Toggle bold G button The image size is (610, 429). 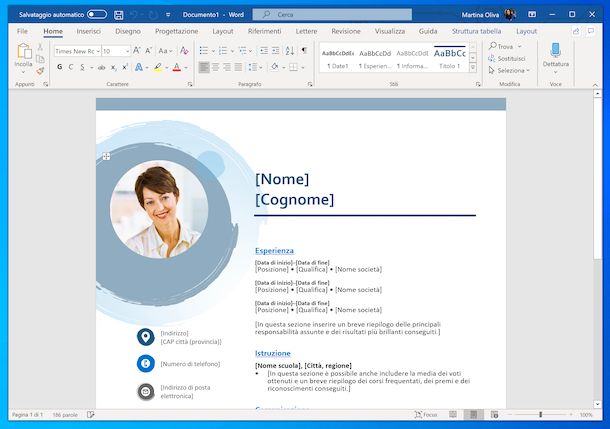[60, 67]
